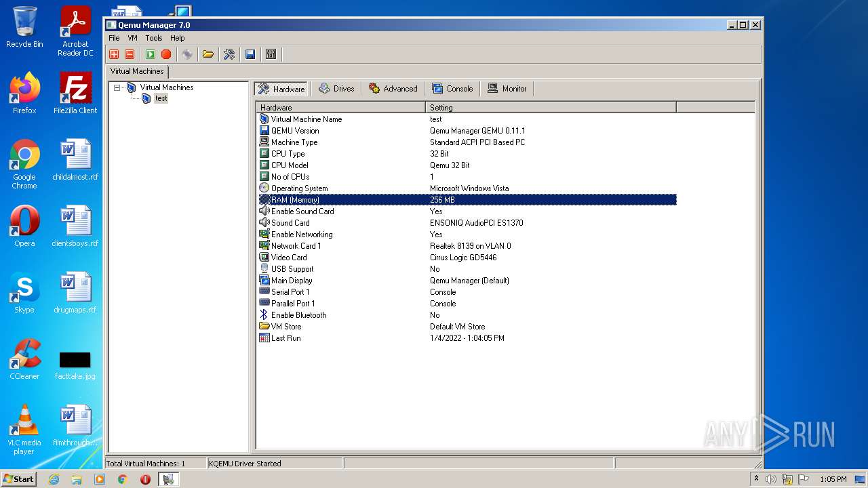The height and width of the screenshot is (488, 868).
Task: Select the Network Card 1 row
Action: pyautogui.click(x=467, y=246)
